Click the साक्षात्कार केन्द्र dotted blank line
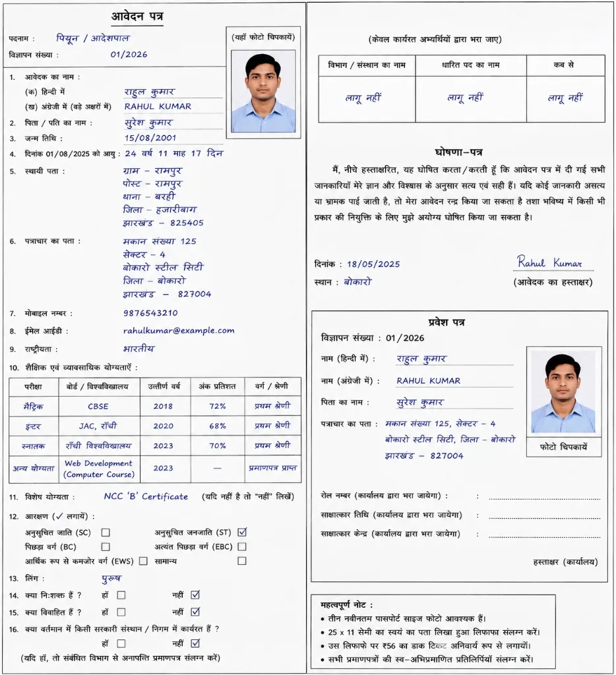Screen dimensions: 616x675 (545, 535)
